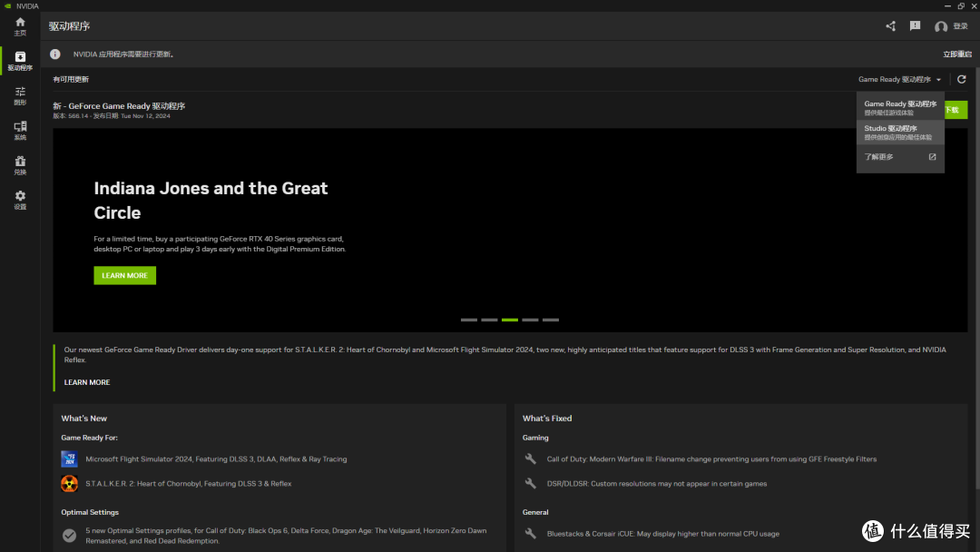Click the Optimal Settings checkmark icon
This screenshot has width=980, height=552.
coord(69,535)
